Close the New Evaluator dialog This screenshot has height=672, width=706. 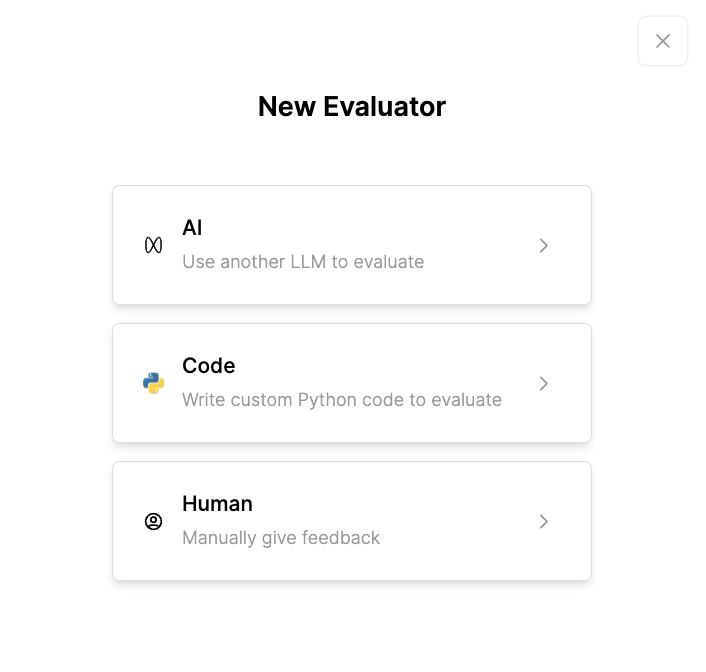[663, 41]
